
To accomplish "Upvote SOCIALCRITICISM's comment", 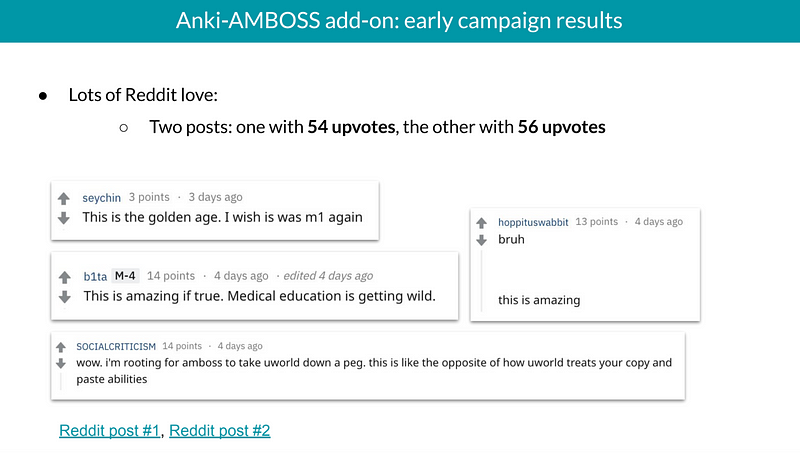I will [61, 347].
